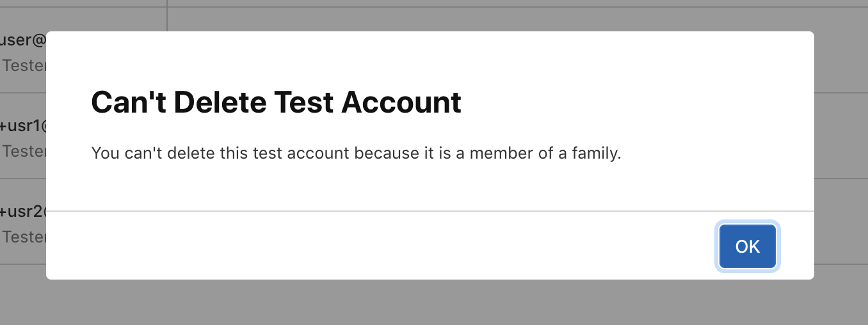This screenshot has width=868, height=325.
Task: Click the dimmed backdrop below the dialog
Action: click(434, 303)
